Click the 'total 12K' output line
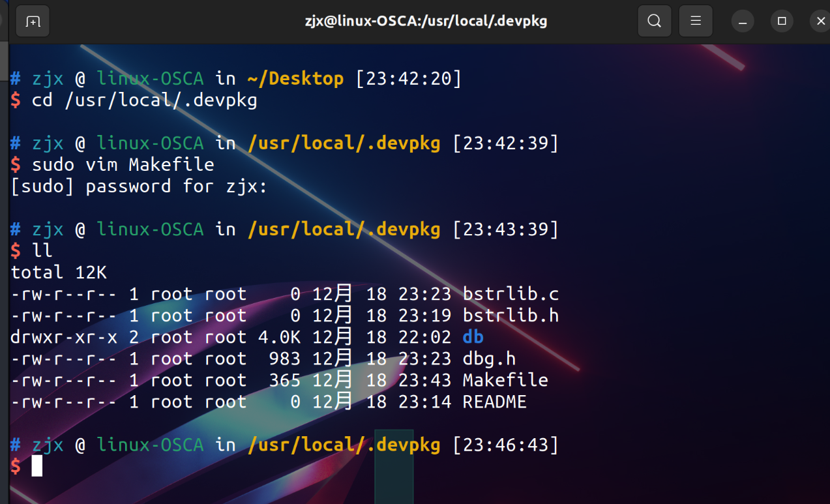This screenshot has width=830, height=504. tap(59, 273)
